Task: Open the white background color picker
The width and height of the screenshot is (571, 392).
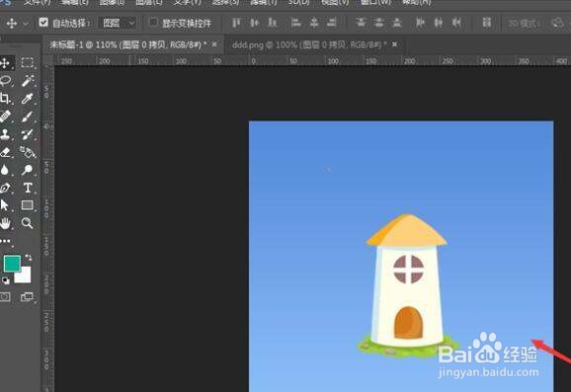Action: pyautogui.click(x=25, y=276)
